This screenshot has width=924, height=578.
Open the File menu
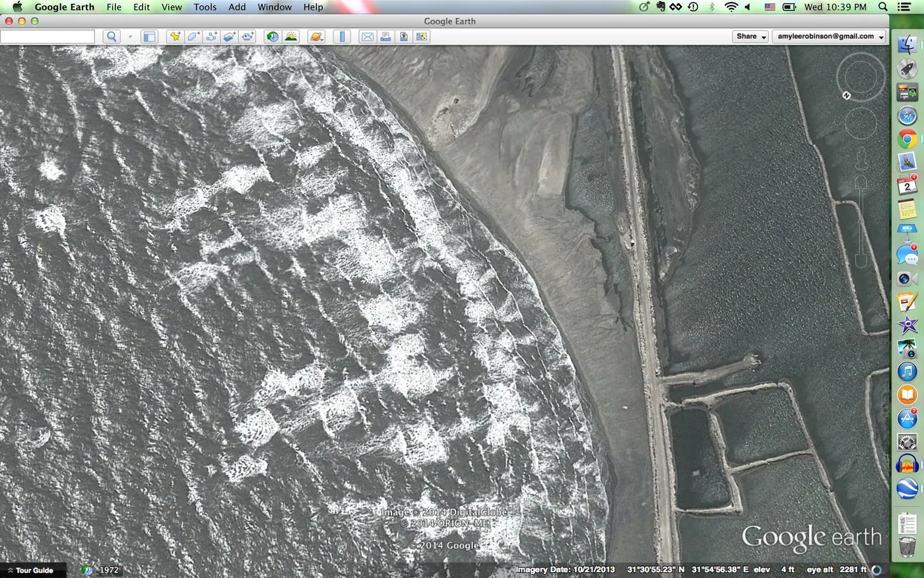(114, 7)
